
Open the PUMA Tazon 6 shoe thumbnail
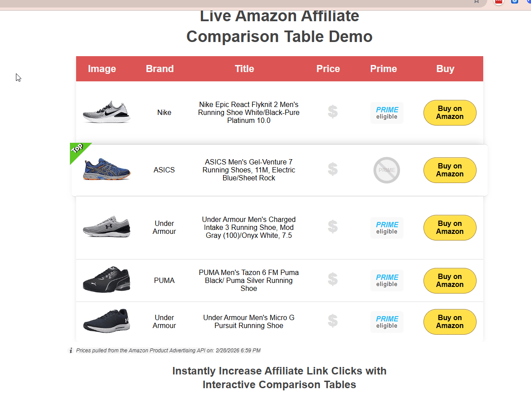coord(107,279)
